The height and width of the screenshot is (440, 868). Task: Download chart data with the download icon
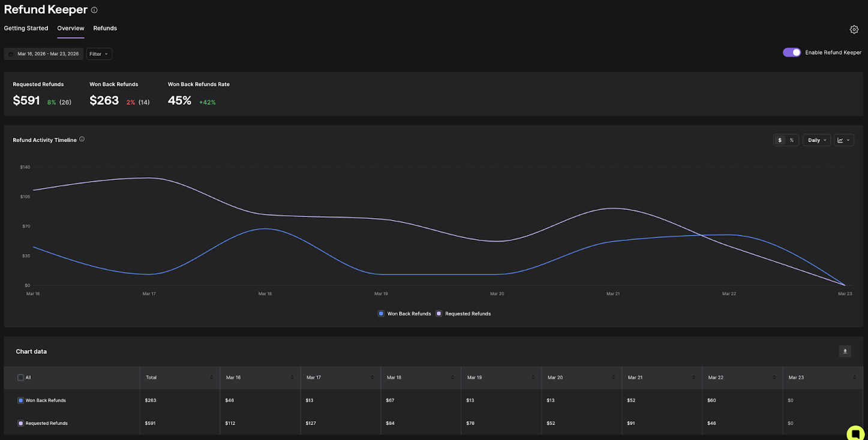845,351
